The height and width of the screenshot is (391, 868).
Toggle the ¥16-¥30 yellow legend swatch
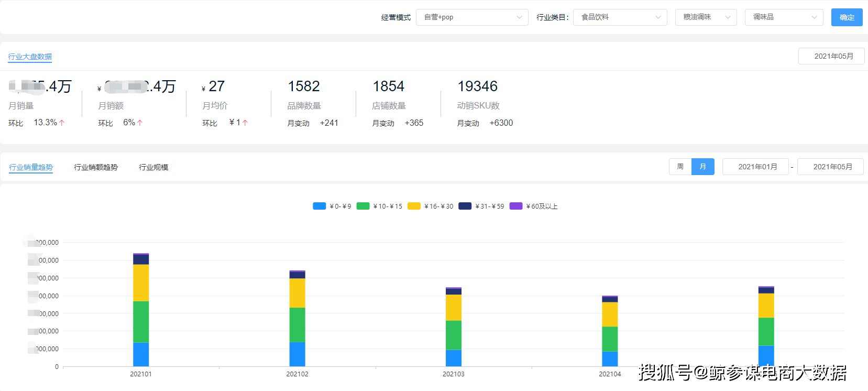click(414, 206)
